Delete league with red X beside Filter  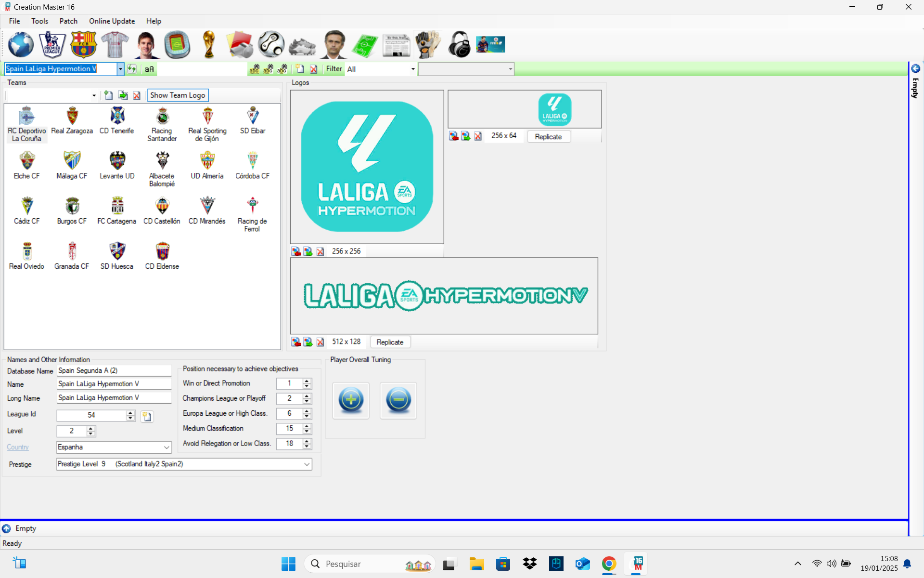314,69
